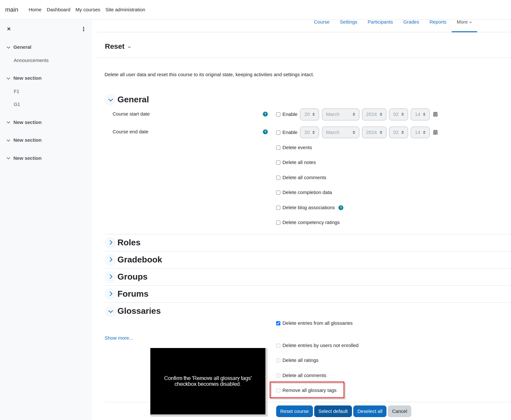The image size is (511, 420).
Task: Enable the course start date
Action: pyautogui.click(x=278, y=114)
